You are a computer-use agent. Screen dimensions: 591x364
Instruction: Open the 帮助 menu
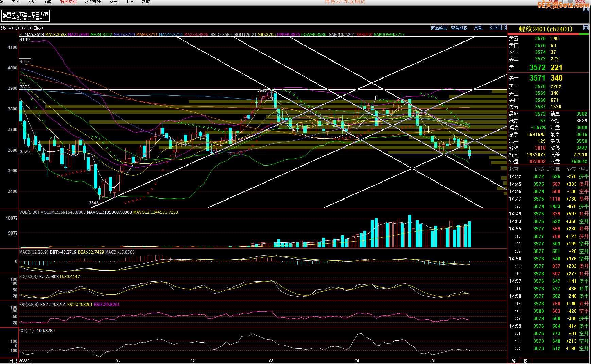click(x=146, y=2)
